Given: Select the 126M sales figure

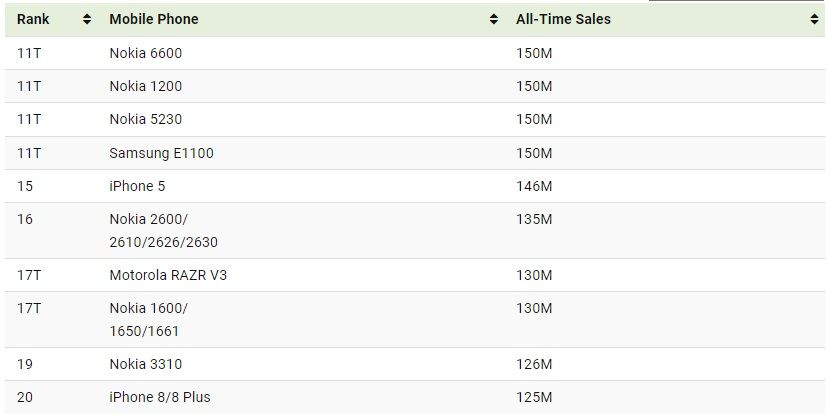Looking at the screenshot, I should [x=534, y=365].
